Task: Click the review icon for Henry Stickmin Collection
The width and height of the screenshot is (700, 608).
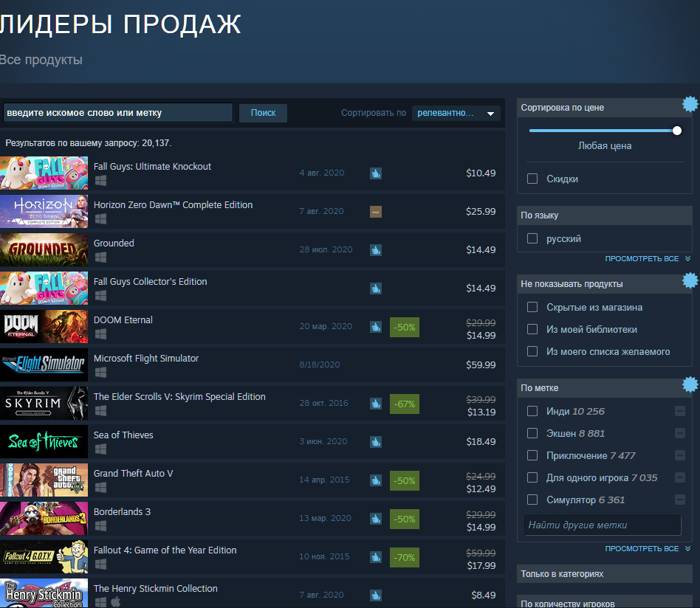Action: pyautogui.click(x=376, y=595)
